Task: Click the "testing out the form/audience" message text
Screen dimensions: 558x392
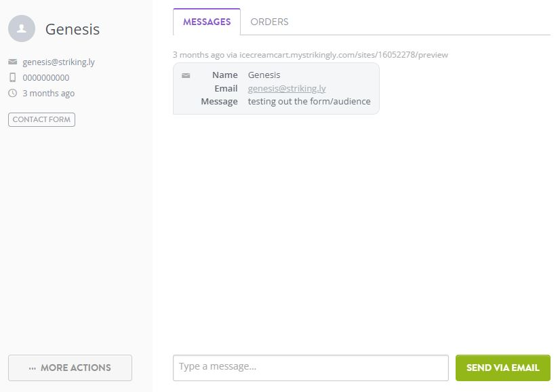Action: click(309, 101)
